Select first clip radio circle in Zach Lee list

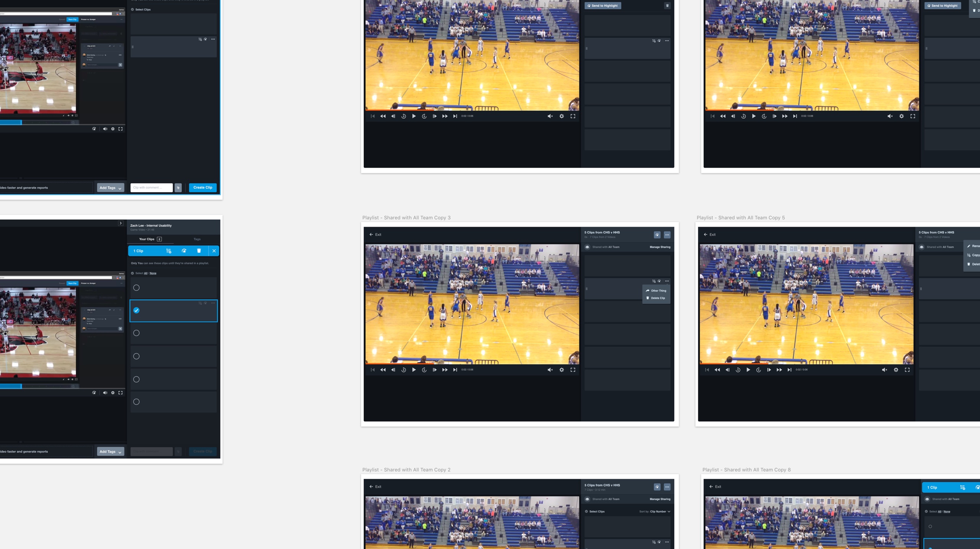(x=136, y=288)
